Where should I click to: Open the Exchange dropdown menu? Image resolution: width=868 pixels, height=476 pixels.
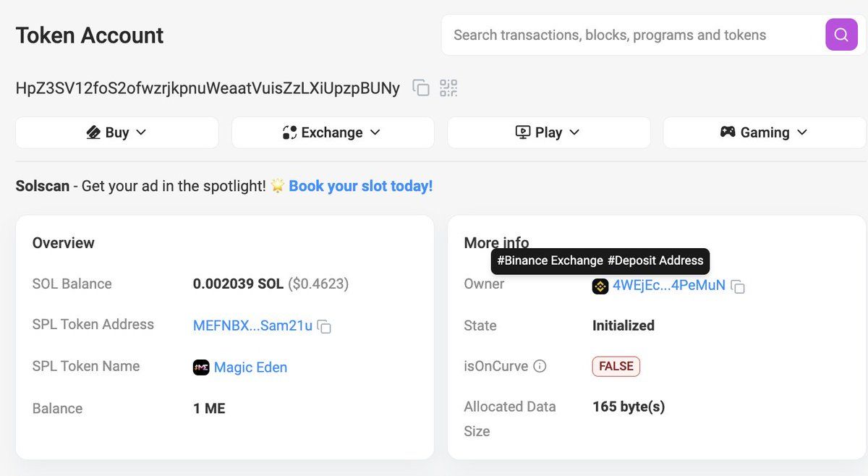[x=333, y=132]
